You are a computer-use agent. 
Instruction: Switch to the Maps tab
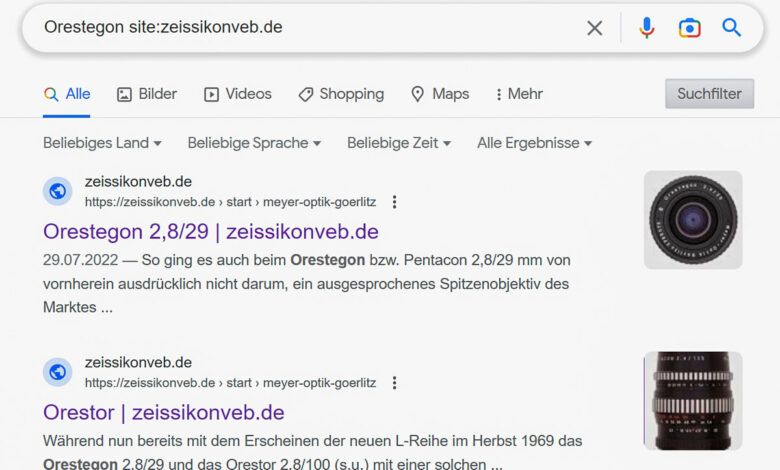[x=440, y=94]
